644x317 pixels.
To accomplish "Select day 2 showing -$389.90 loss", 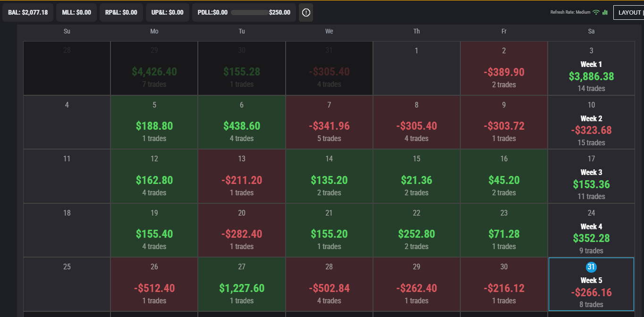I will tap(504, 68).
